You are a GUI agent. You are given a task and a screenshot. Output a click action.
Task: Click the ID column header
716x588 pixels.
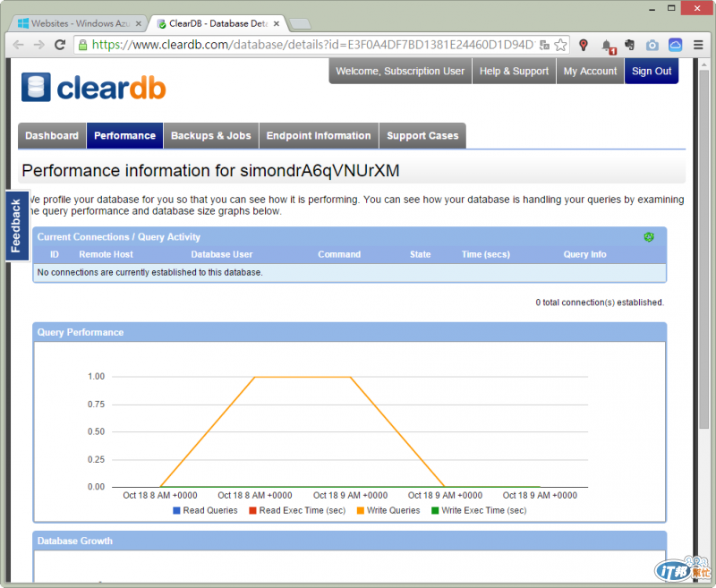(x=55, y=255)
